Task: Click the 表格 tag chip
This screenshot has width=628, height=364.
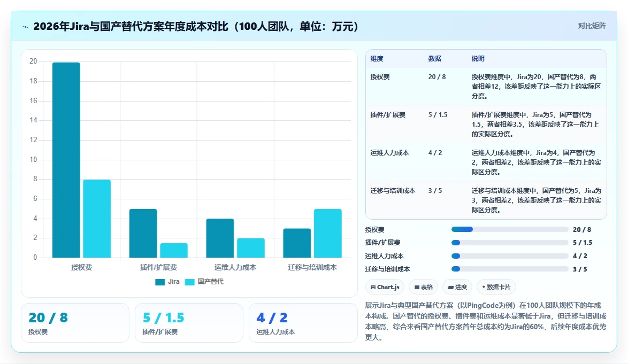Action: 423,287
